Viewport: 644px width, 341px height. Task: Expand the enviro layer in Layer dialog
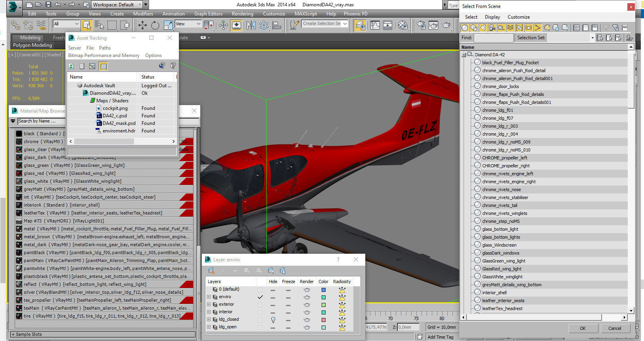209,297
